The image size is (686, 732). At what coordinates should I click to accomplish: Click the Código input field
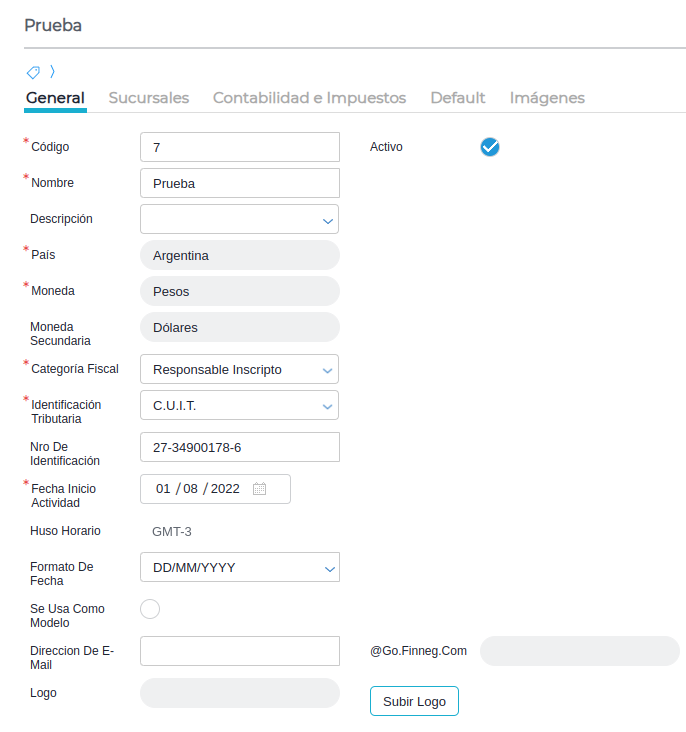point(240,147)
